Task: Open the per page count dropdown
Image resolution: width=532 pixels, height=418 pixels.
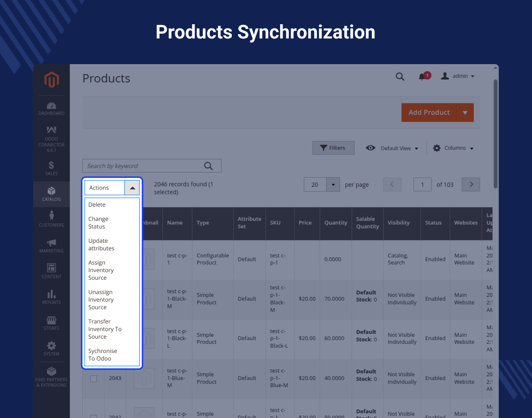Action: [x=333, y=185]
